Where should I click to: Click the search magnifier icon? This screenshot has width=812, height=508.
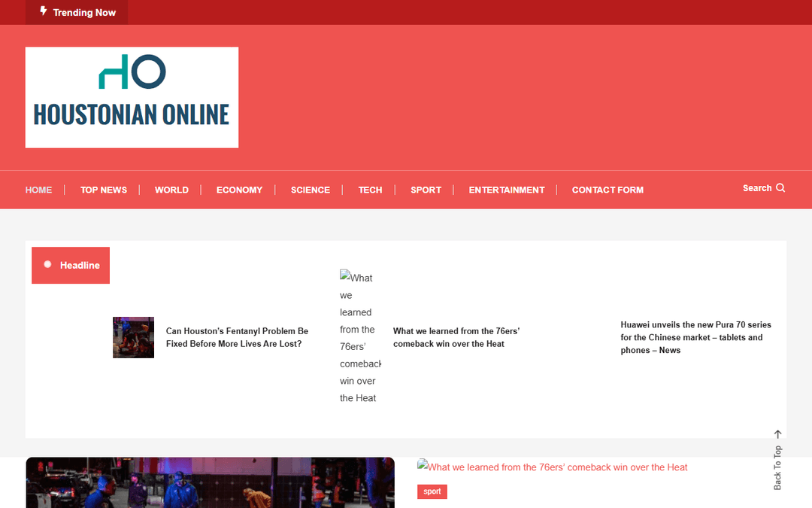tap(780, 187)
